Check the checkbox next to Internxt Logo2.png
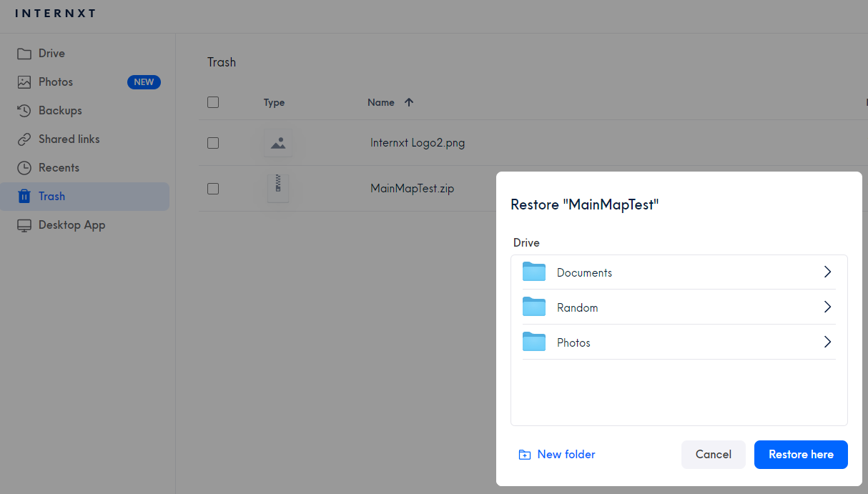This screenshot has height=494, width=868. click(213, 142)
